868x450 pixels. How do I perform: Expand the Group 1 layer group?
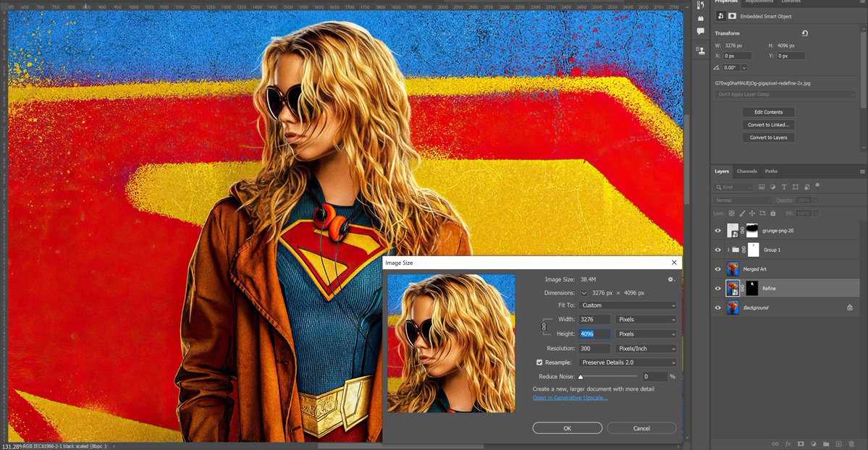click(728, 250)
